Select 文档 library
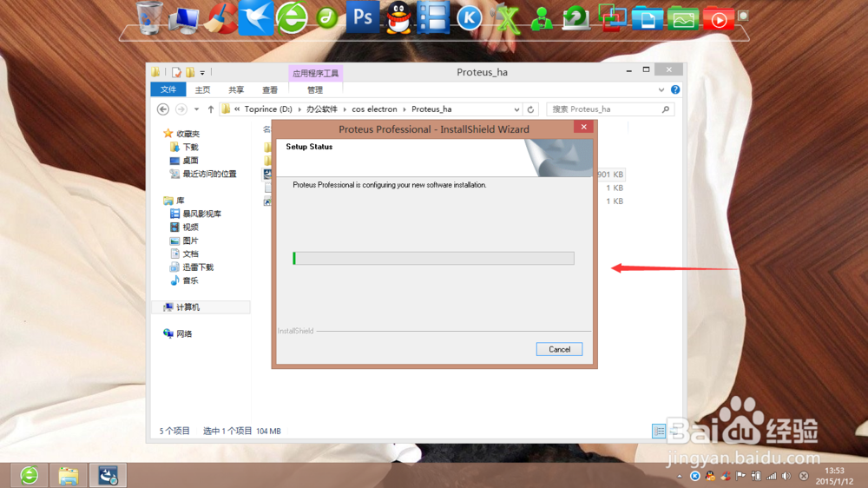Image resolution: width=868 pixels, height=488 pixels. tap(190, 254)
